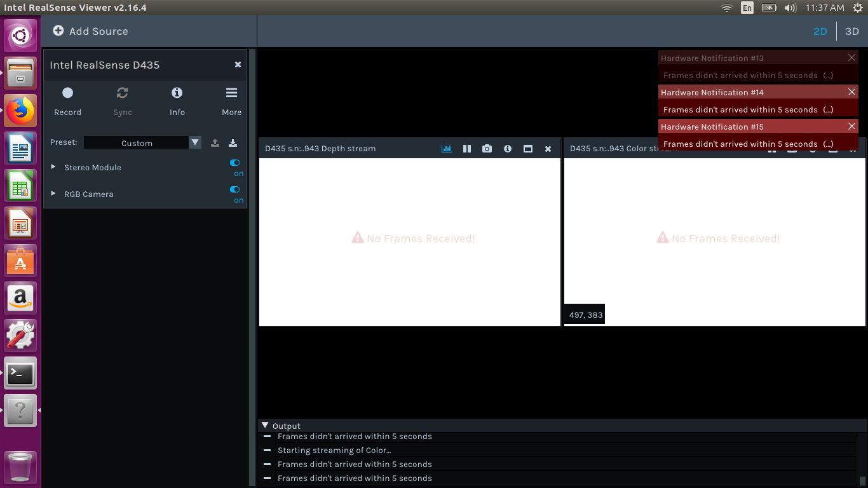Expand the RGB Camera section
868x488 pixels.
(53, 194)
